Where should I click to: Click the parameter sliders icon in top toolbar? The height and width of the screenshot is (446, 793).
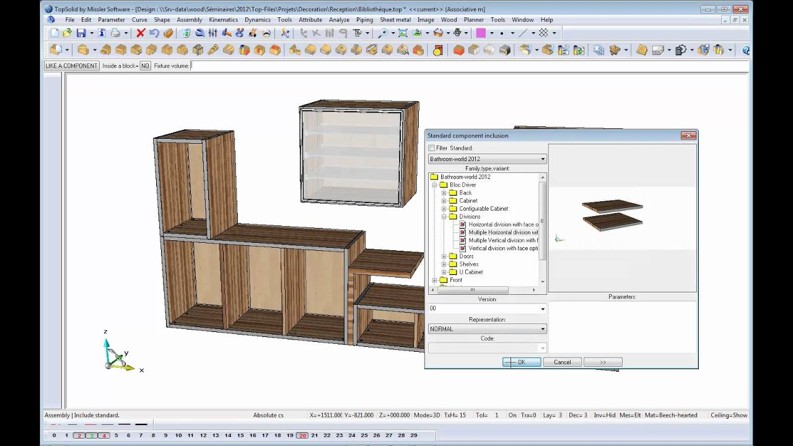pyautogui.click(x=213, y=33)
